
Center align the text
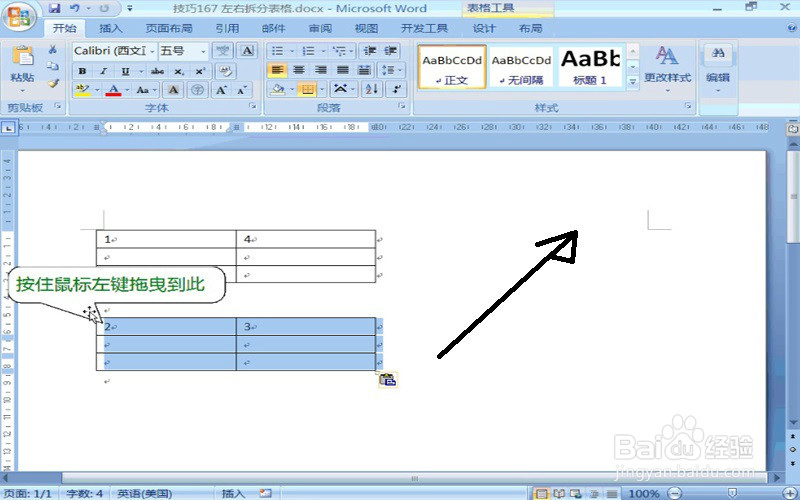pos(299,70)
